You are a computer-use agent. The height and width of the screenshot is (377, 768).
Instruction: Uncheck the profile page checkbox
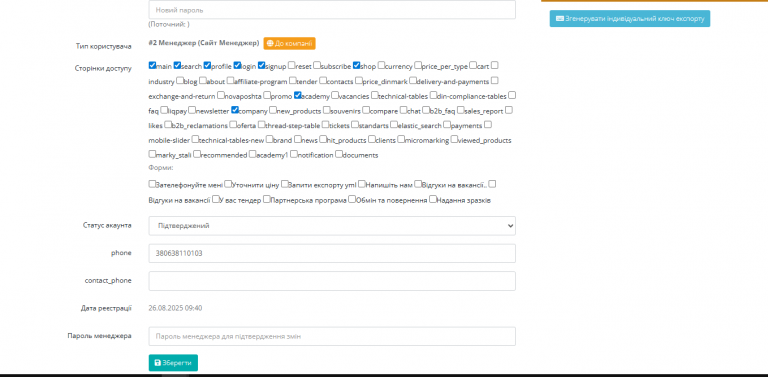208,65
